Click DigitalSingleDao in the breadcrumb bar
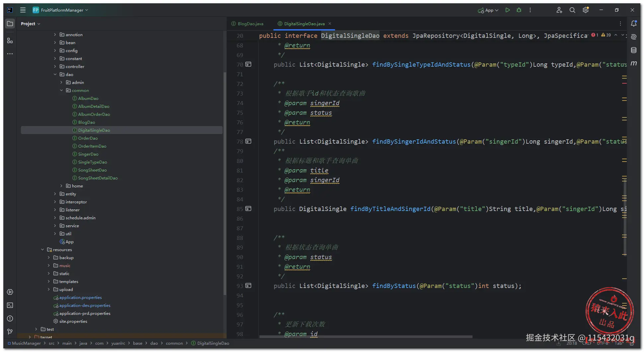The image size is (644, 352). tap(213, 343)
